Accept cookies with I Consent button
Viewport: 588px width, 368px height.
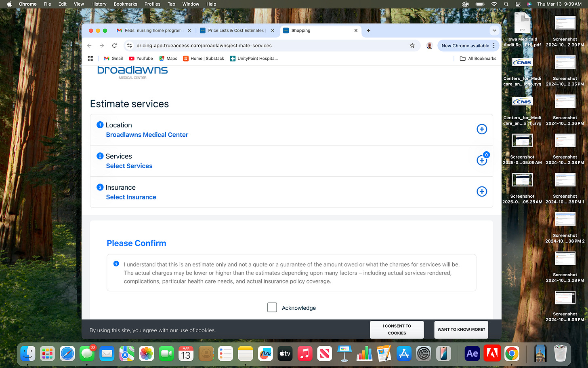(397, 330)
